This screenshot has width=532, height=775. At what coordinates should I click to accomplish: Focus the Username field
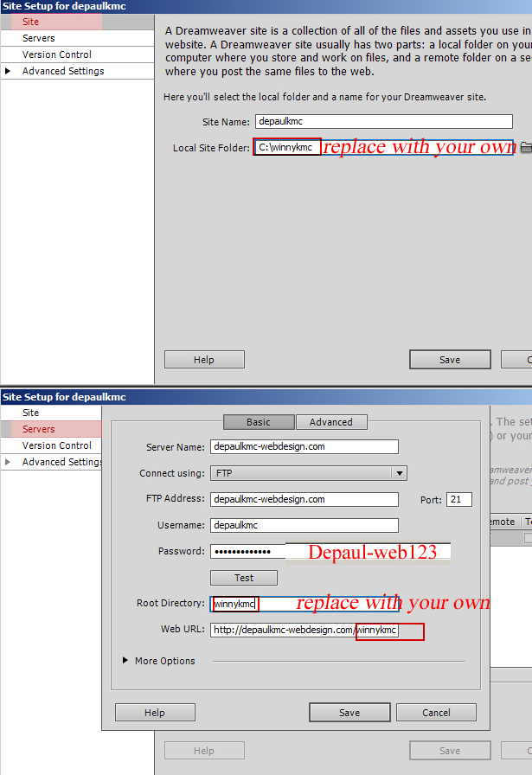click(x=304, y=525)
